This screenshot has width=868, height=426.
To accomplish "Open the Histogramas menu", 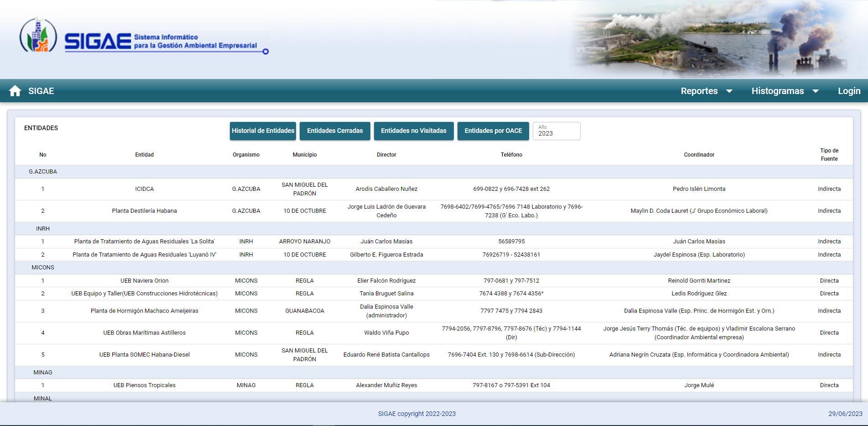I will click(778, 91).
